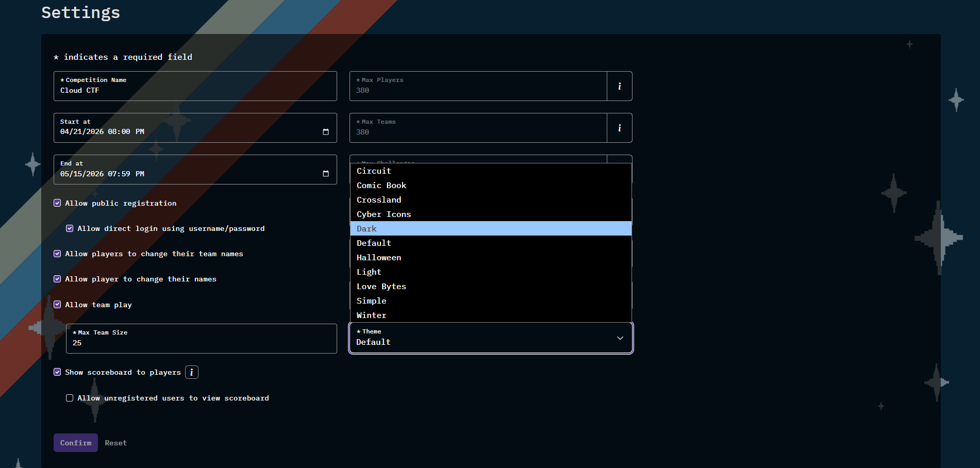980x468 pixels.
Task: Choose the Halloween theme option
Action: (x=491, y=257)
